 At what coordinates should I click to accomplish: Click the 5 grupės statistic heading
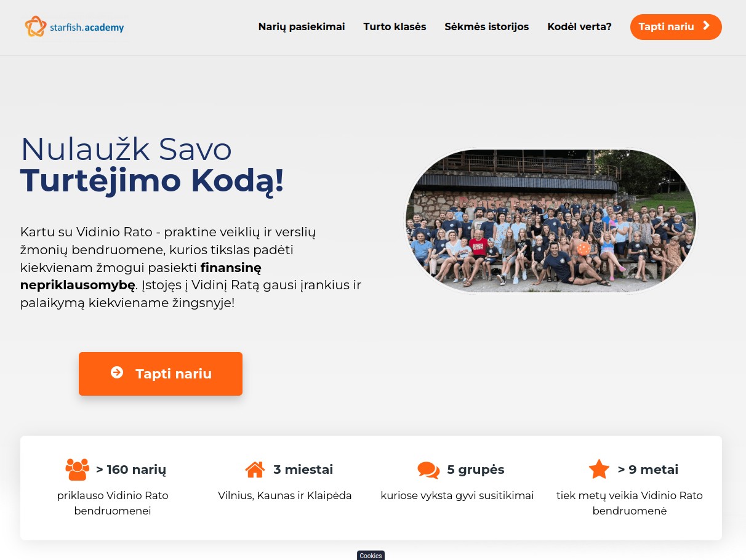click(476, 470)
